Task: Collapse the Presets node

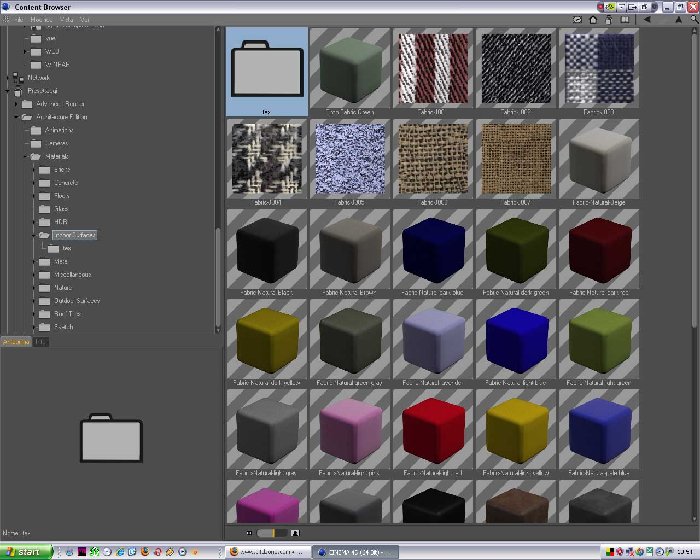Action: click(x=8, y=91)
